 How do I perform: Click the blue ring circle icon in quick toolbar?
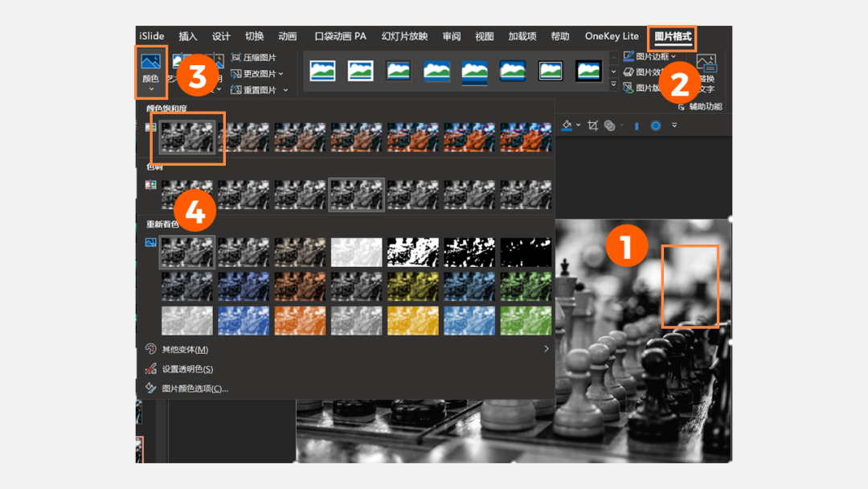[x=656, y=125]
